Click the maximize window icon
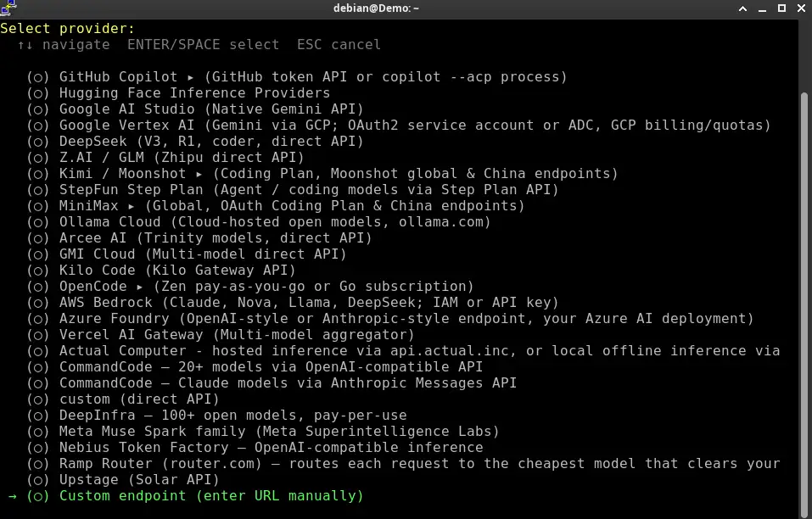Screen dimensions: 812x519 pos(782,8)
